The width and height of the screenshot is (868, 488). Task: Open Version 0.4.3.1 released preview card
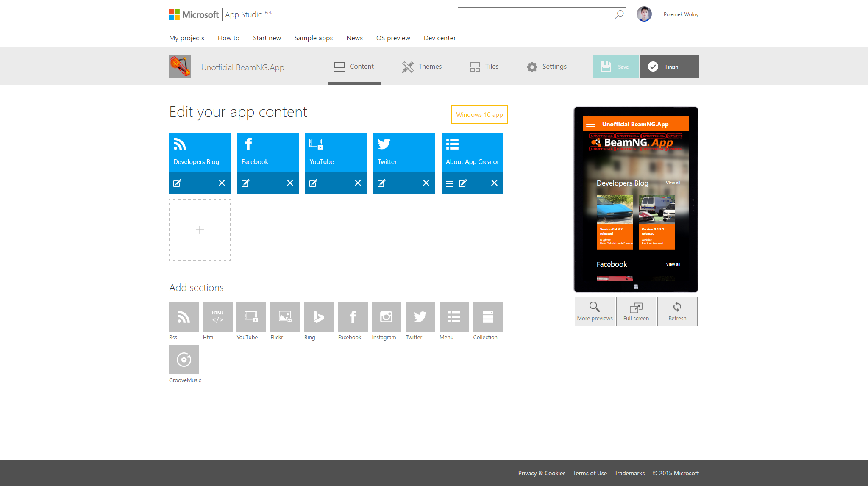[657, 222]
